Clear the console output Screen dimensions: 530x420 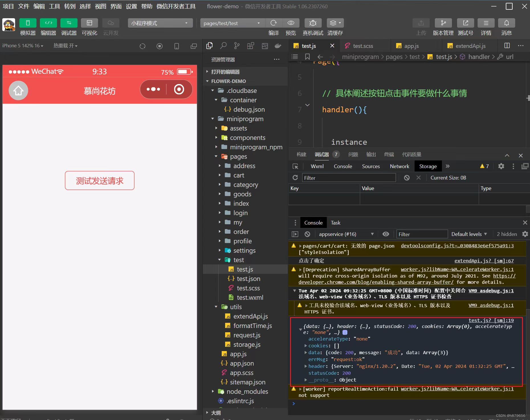point(307,234)
